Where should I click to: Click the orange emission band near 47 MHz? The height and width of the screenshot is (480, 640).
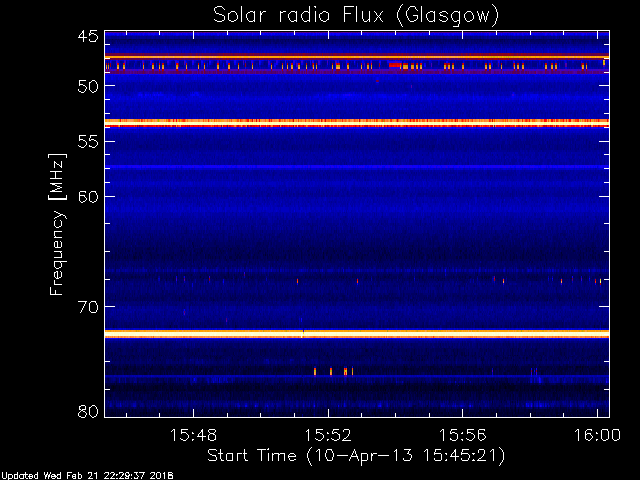[357, 57]
